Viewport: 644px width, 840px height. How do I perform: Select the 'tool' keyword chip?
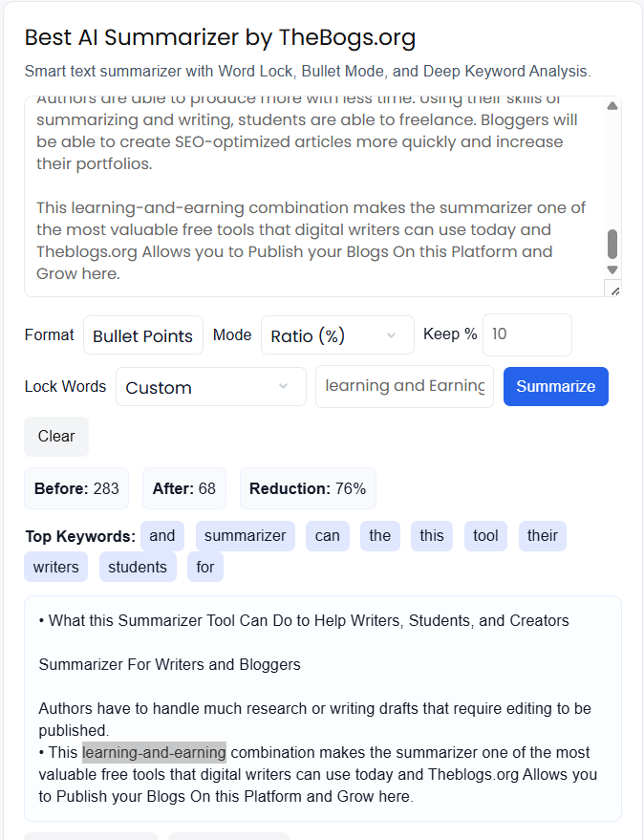[485, 536]
